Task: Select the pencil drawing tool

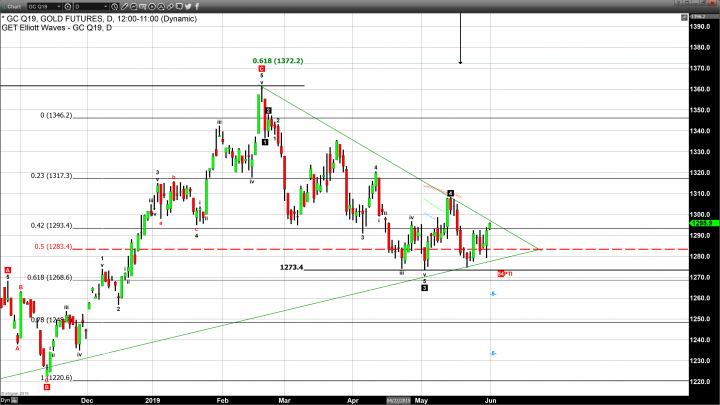Action: pyautogui.click(x=124, y=6)
